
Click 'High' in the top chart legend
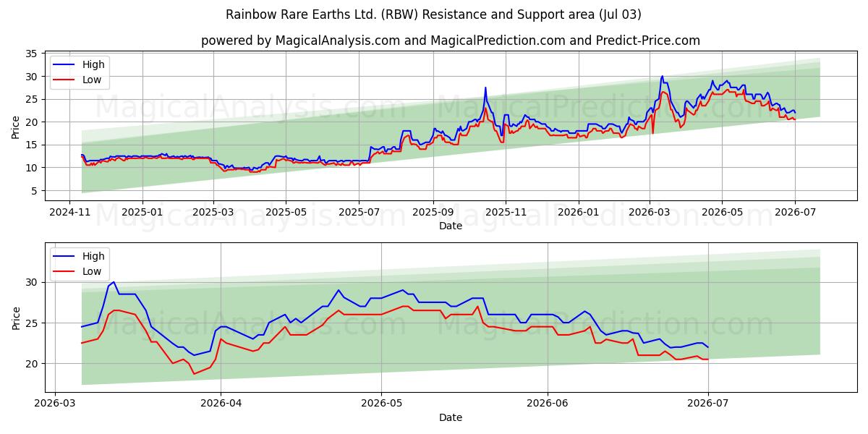pos(93,64)
